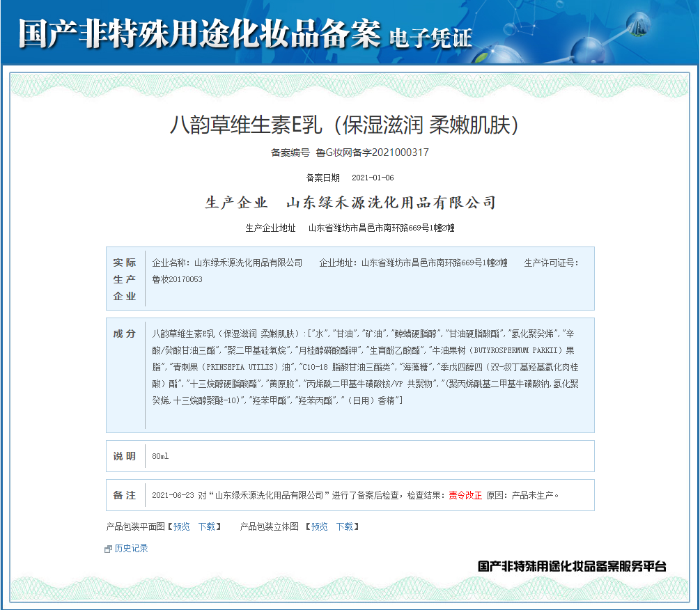The width and height of the screenshot is (700, 610).
Task: Open the 历史记录 link
Action: 131,548
